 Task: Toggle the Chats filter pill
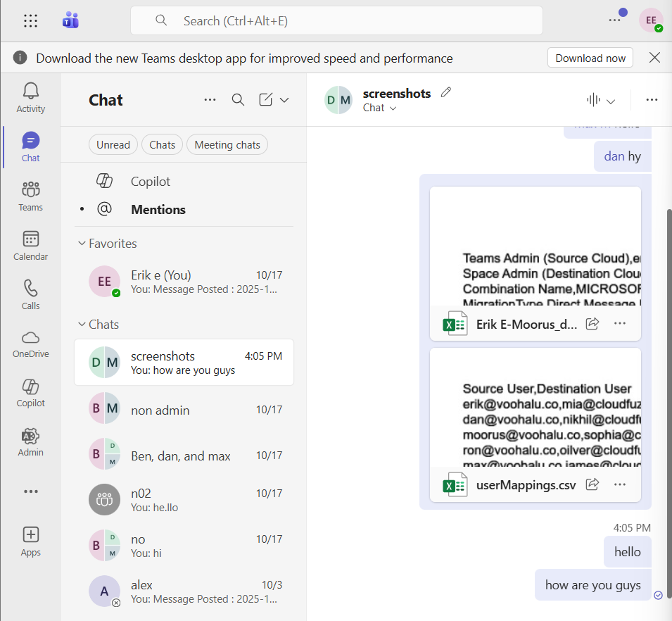(162, 144)
